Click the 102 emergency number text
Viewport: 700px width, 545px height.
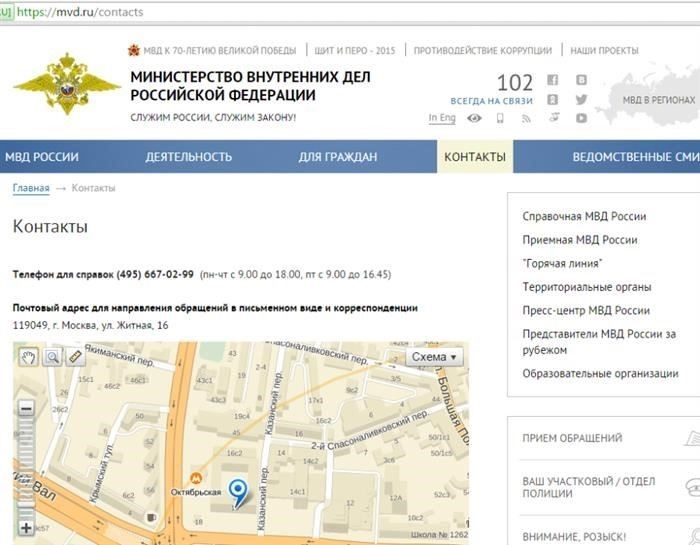coord(515,83)
